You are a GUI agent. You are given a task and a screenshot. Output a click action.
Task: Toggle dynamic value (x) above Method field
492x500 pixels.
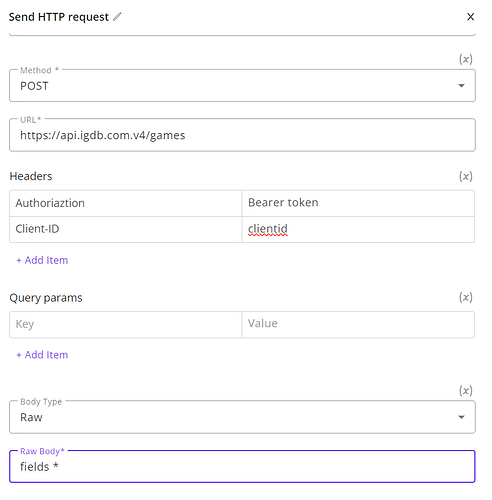coord(466,59)
